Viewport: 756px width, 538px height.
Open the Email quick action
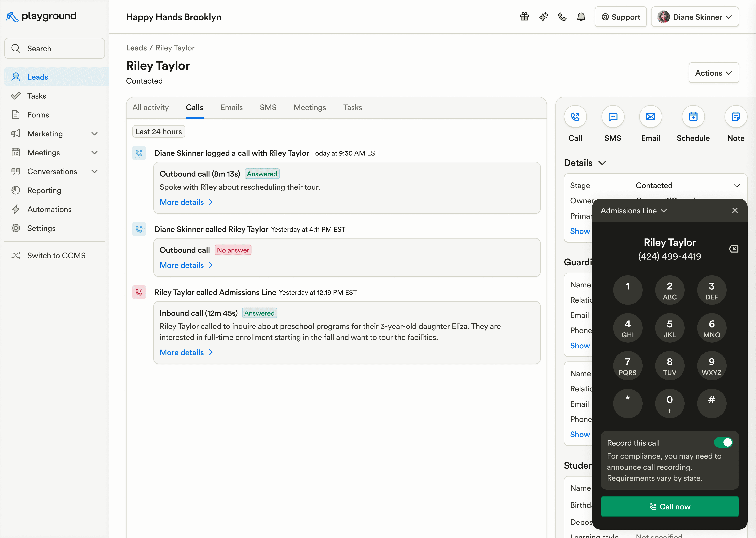tap(650, 117)
